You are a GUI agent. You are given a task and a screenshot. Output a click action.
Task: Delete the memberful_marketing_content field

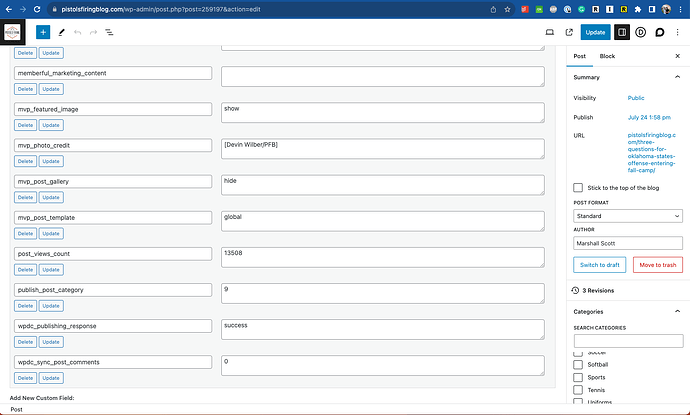click(x=25, y=89)
